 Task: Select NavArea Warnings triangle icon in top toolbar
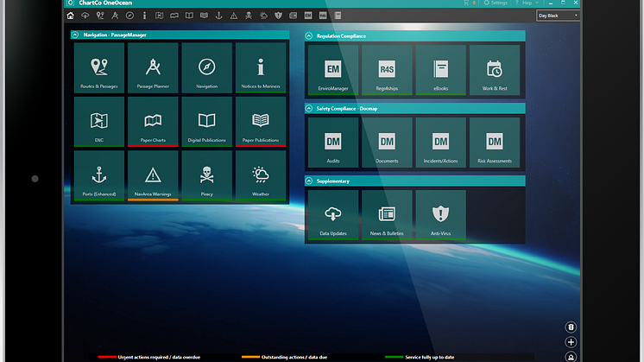click(x=234, y=16)
